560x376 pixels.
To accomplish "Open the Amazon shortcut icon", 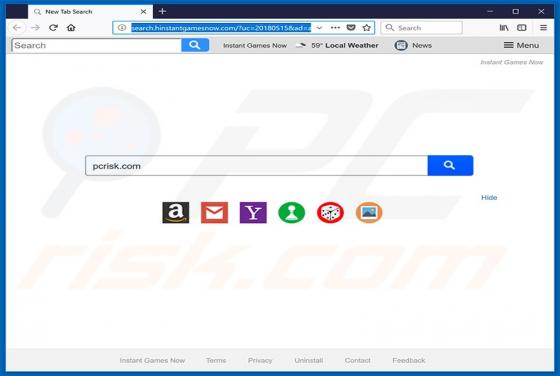I will pyautogui.click(x=176, y=212).
